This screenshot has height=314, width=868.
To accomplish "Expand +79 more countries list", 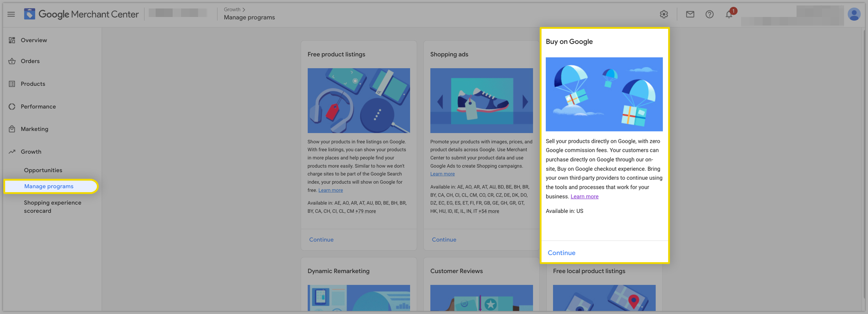I will (x=366, y=211).
